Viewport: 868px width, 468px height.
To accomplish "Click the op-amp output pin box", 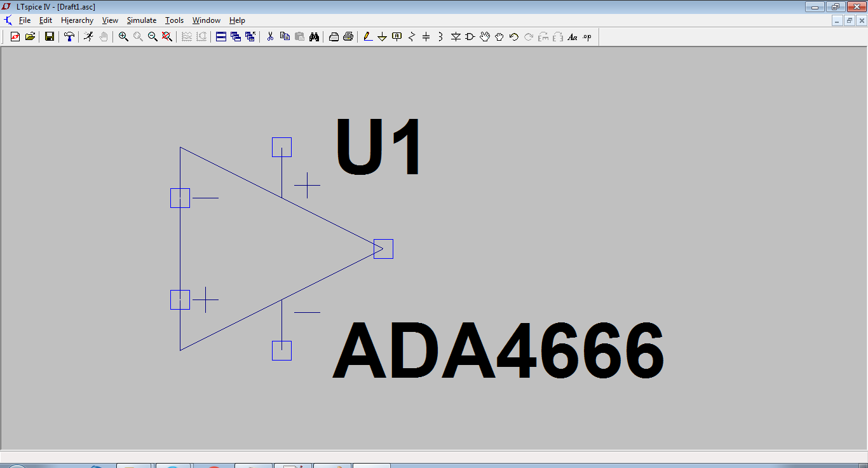I will [383, 249].
